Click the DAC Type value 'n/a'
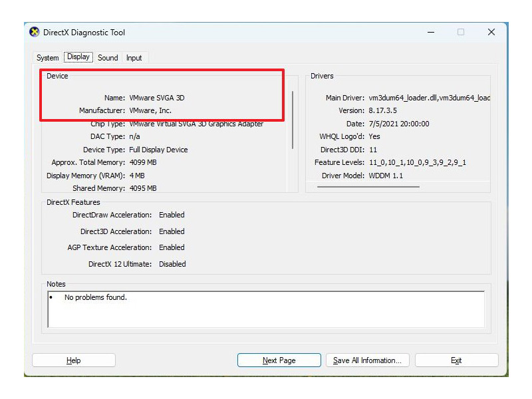This screenshot has height=399, width=532. 134,136
